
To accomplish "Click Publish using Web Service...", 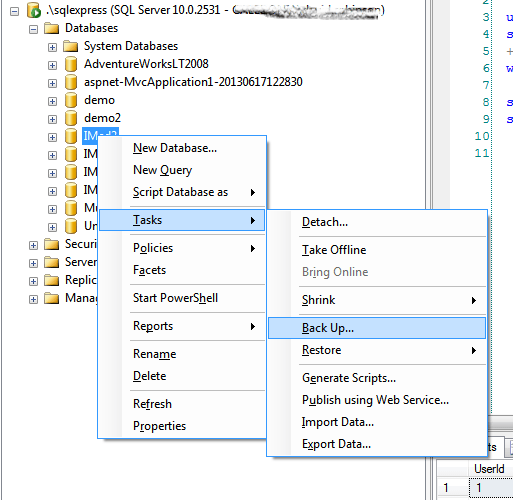I will (x=377, y=400).
